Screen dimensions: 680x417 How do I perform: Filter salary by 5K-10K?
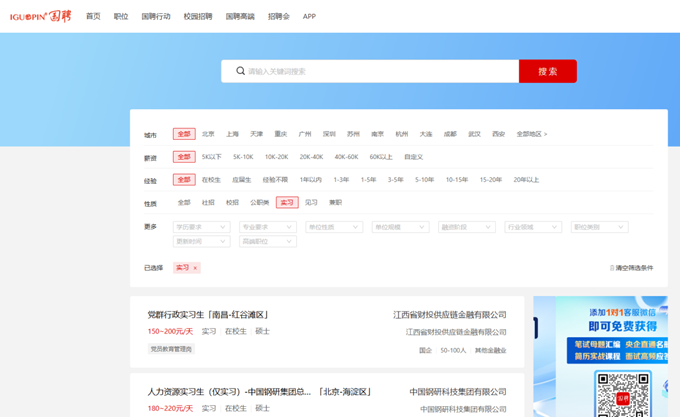click(243, 157)
